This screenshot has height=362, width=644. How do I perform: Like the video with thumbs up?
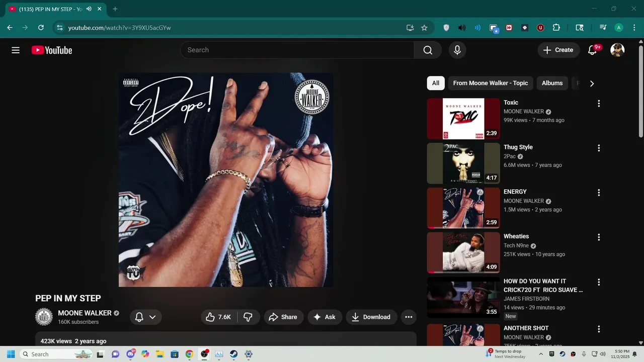pyautogui.click(x=219, y=317)
